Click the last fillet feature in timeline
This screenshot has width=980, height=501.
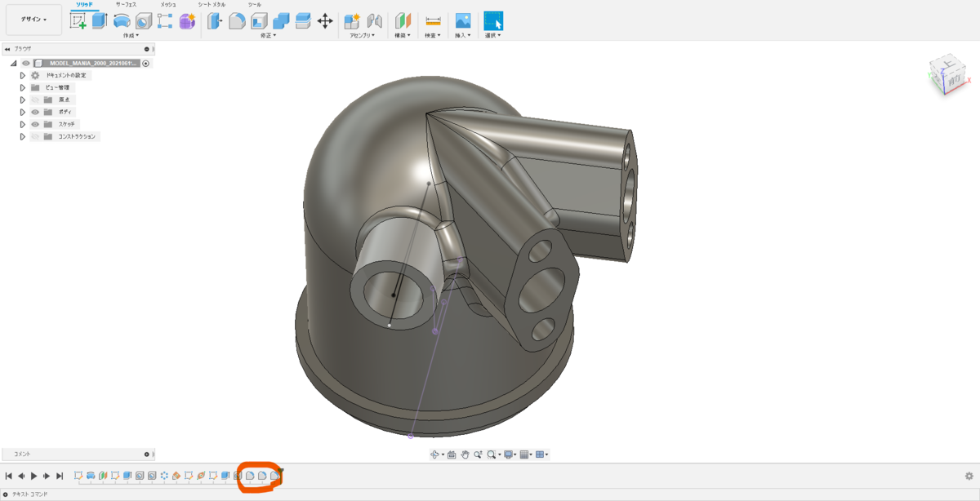pyautogui.click(x=274, y=475)
